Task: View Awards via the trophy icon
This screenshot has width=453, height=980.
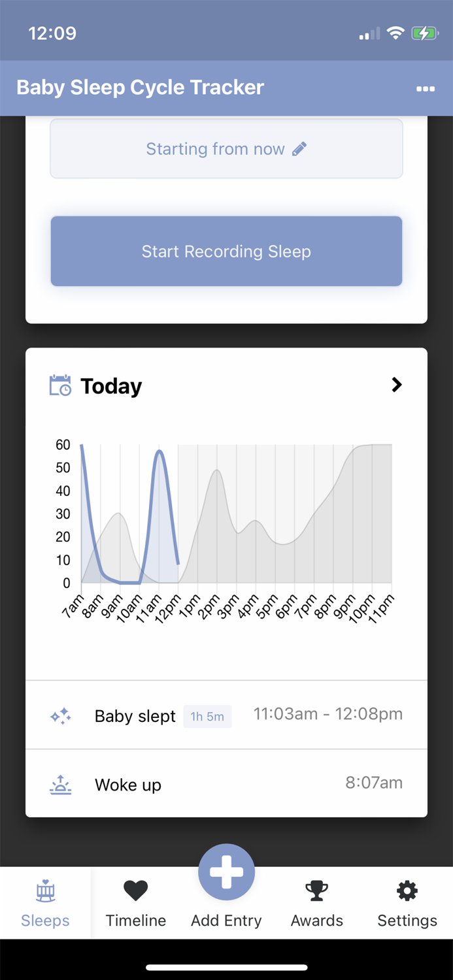Action: (316, 890)
